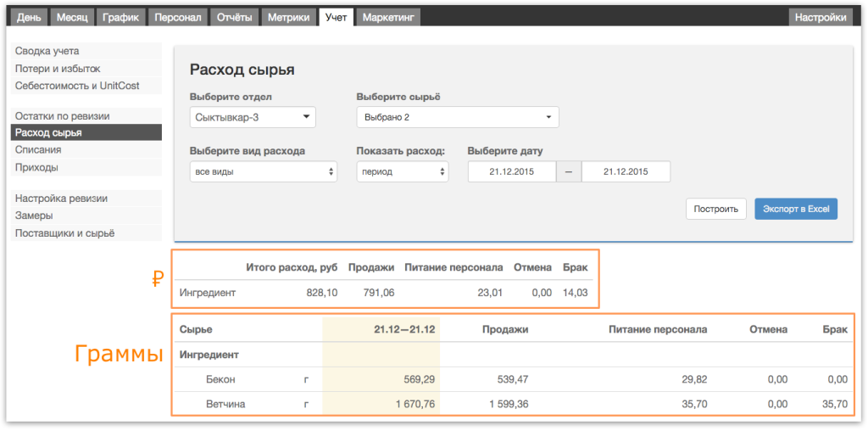Open the Выберите отдел dropdown showing Сыктывкар-3
The height and width of the screenshot is (431, 868).
pos(253,117)
